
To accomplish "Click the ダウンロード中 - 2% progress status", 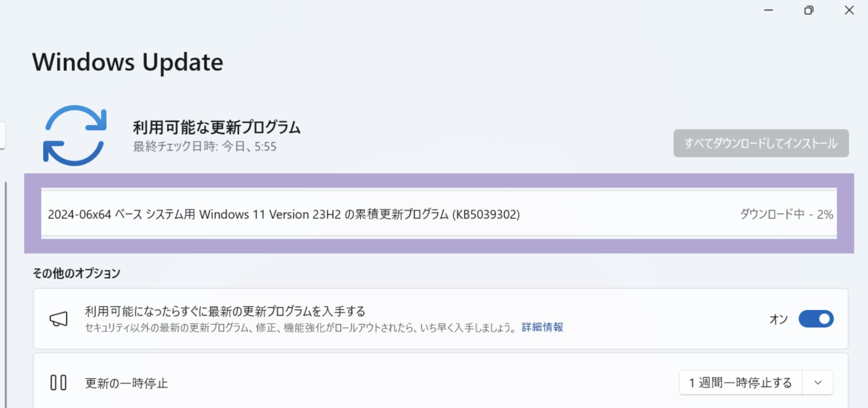I will pyautogui.click(x=786, y=215).
